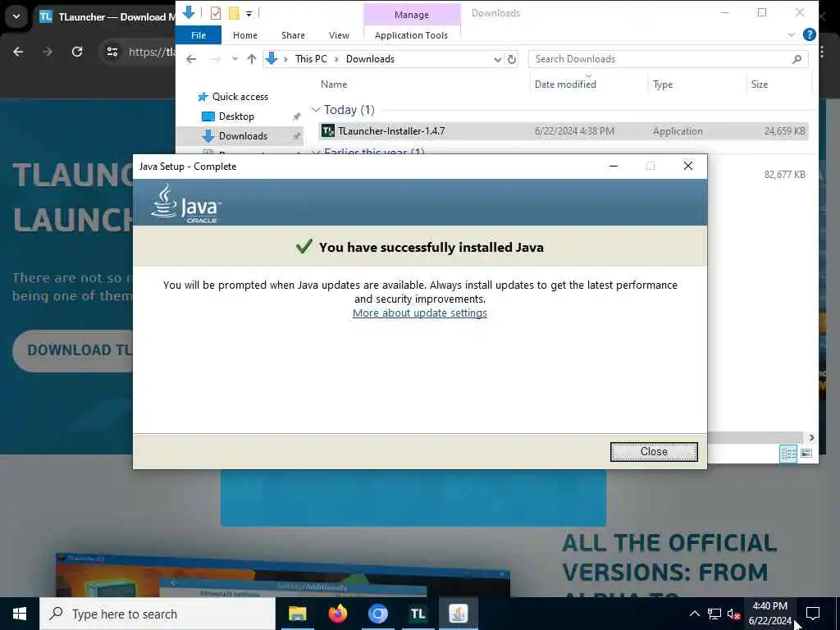Viewport: 840px width, 630px height.
Task: Click the Java installer taskbar icon
Action: tap(458, 614)
